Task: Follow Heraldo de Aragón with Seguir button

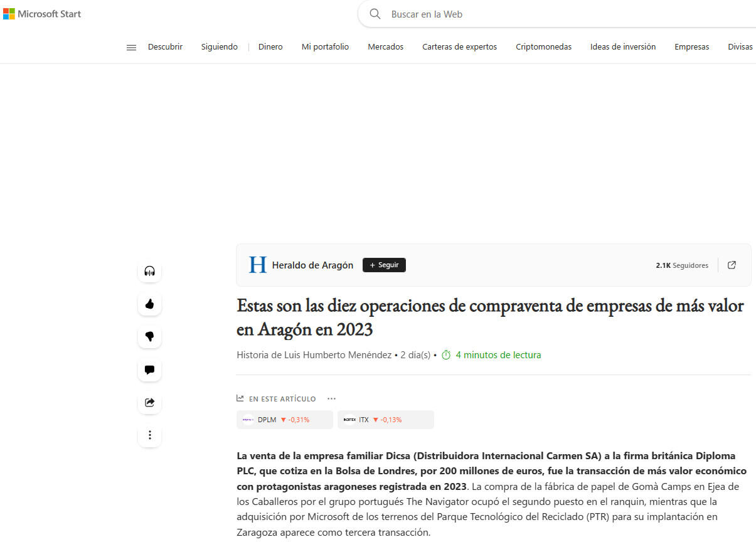Action: point(384,265)
